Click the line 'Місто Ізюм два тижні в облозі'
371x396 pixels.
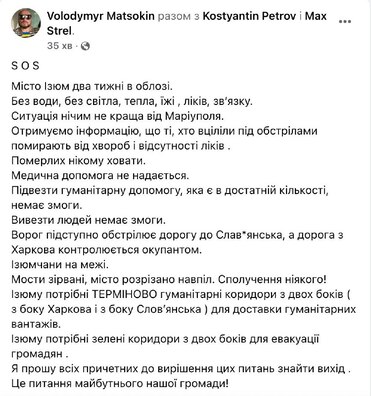92,87
